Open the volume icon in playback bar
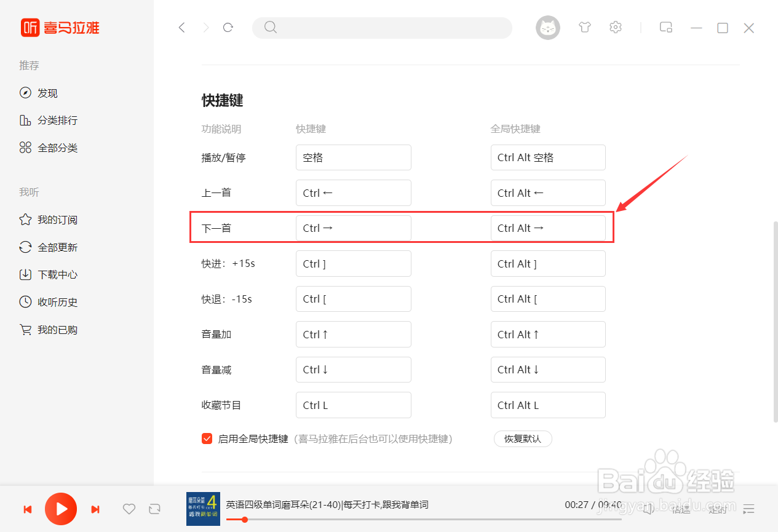This screenshot has width=778, height=532. (x=648, y=509)
